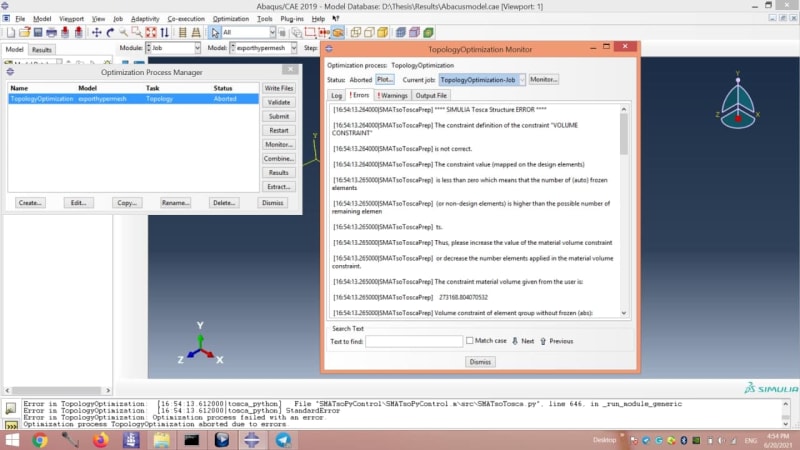Click the Text to find input field
Viewport: 800px width, 450px height.
[414, 341]
